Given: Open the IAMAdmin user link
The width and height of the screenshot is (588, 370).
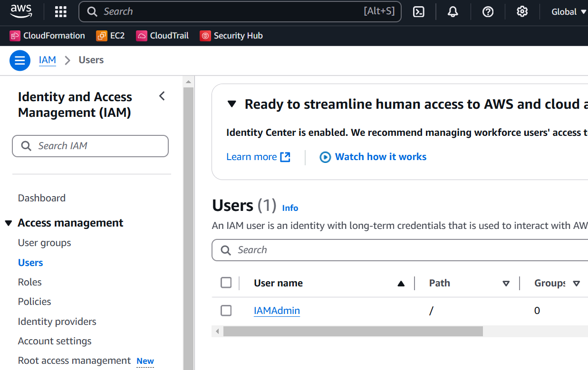Looking at the screenshot, I should pyautogui.click(x=277, y=311).
